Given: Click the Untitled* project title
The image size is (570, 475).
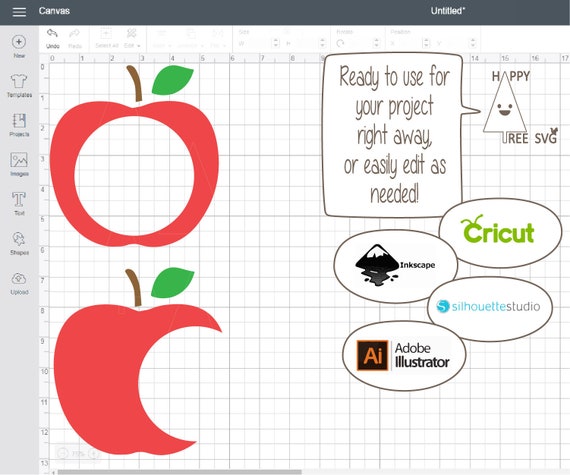Looking at the screenshot, I should 447,11.
